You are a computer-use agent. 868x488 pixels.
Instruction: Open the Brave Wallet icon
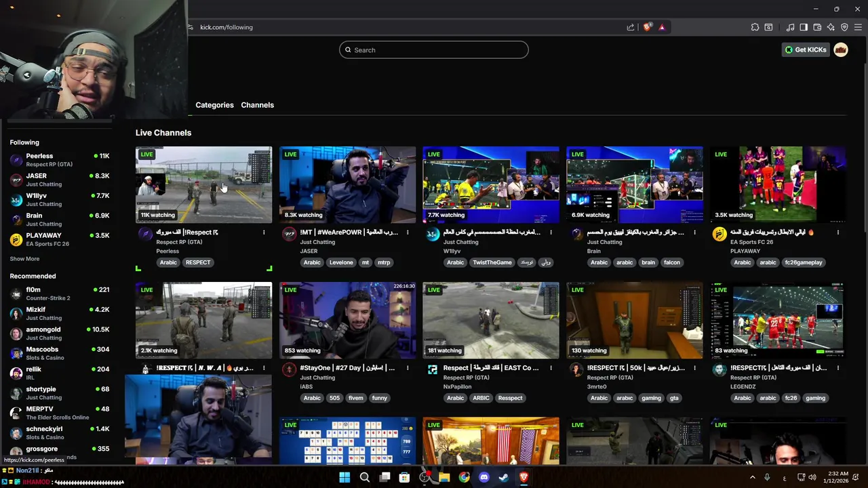pyautogui.click(x=817, y=27)
